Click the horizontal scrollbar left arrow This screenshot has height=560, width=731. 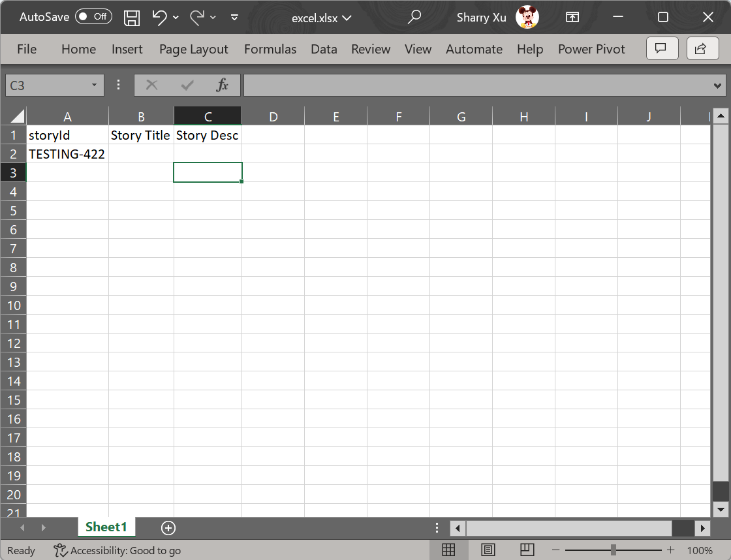point(458,528)
